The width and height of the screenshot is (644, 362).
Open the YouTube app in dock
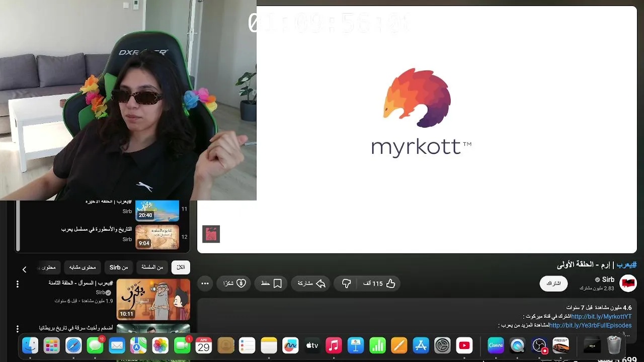(464, 345)
